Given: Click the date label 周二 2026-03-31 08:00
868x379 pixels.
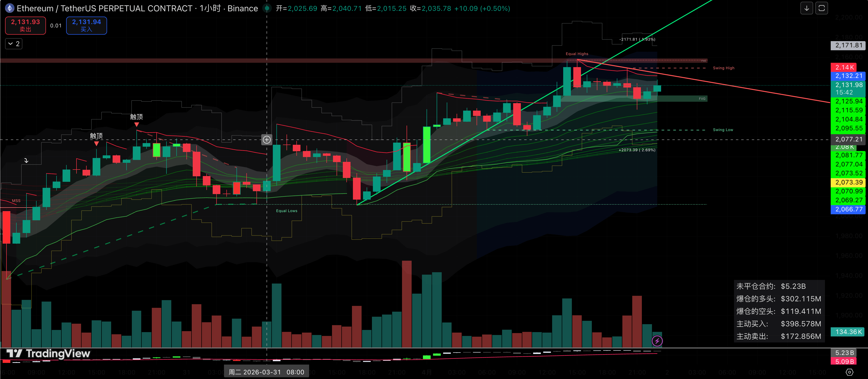Looking at the screenshot, I should point(266,372).
